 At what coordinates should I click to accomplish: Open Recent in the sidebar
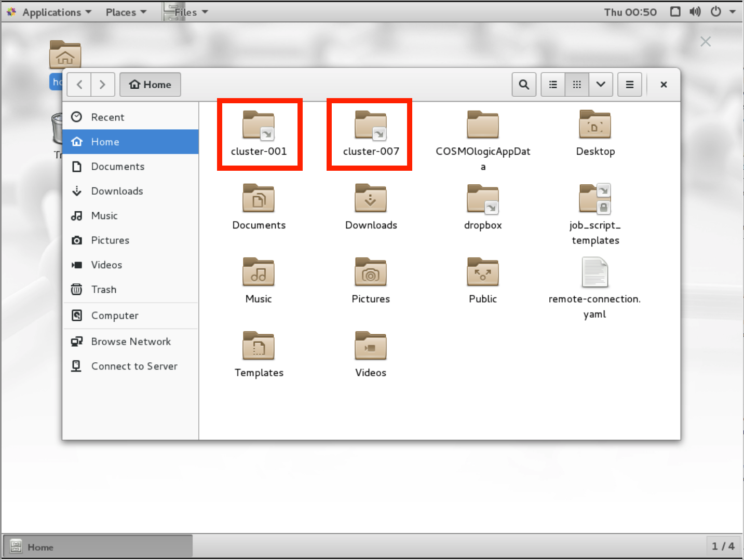(107, 117)
